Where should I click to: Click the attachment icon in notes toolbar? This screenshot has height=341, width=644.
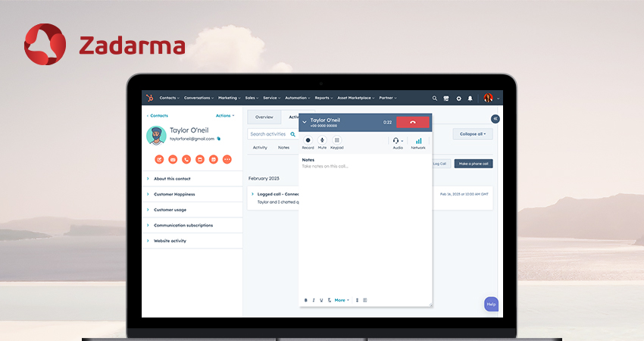(357, 300)
